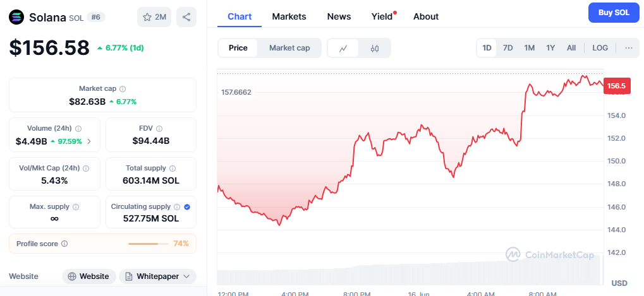Click the share icon button
The width and height of the screenshot is (644, 296).
point(186,17)
